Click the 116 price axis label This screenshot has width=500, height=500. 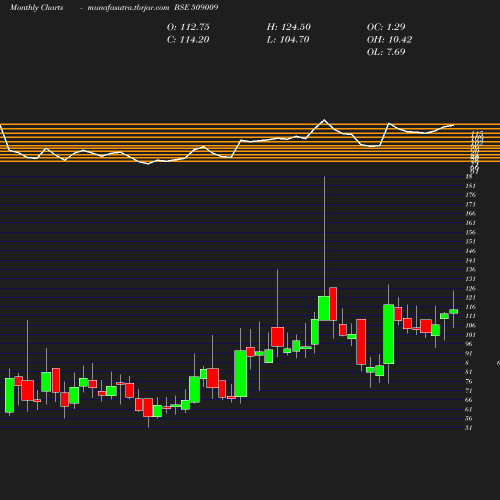coord(470,307)
